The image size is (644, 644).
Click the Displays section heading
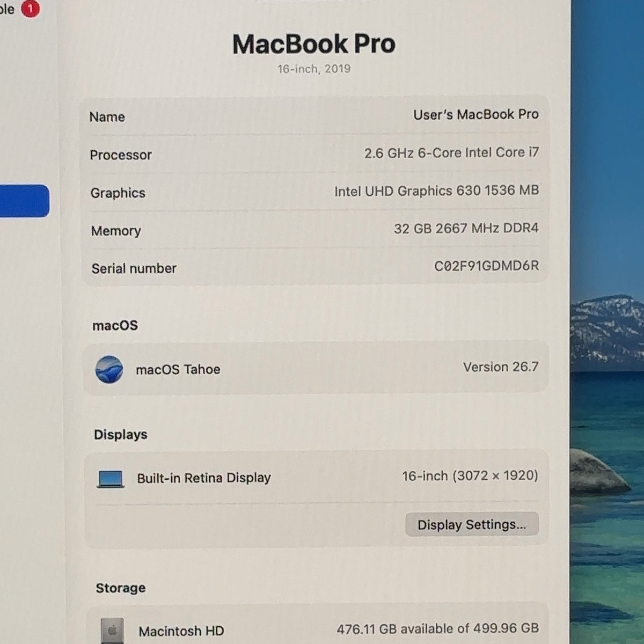[121, 434]
